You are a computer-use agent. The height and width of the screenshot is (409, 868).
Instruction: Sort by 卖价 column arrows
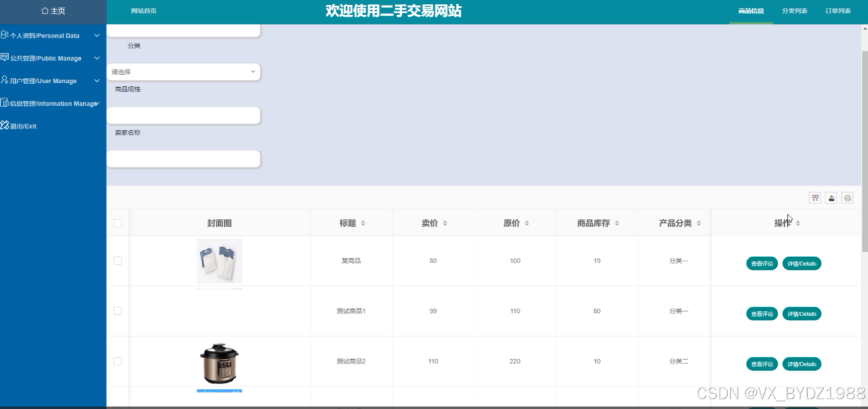tap(445, 224)
